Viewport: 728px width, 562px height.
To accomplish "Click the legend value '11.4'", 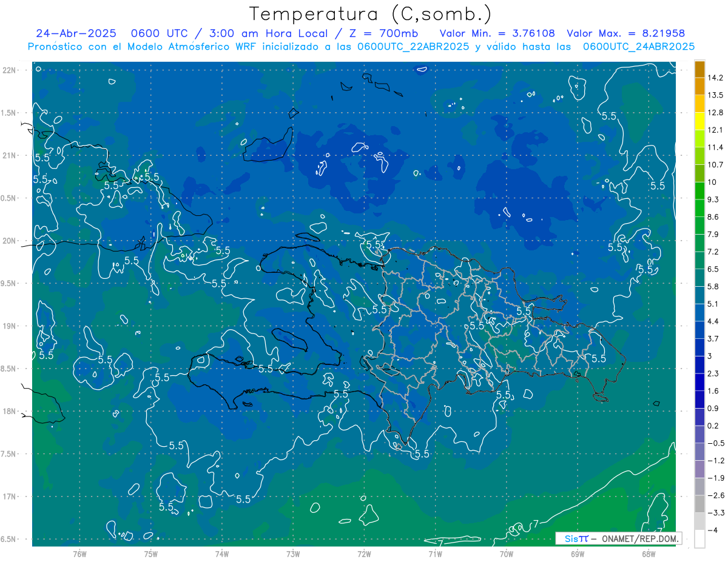I will point(715,147).
